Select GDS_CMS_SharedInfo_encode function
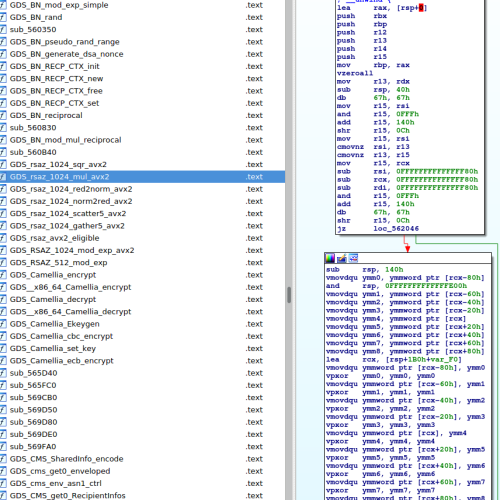Image resolution: width=500 pixels, height=500 pixels. pyautogui.click(x=142, y=459)
